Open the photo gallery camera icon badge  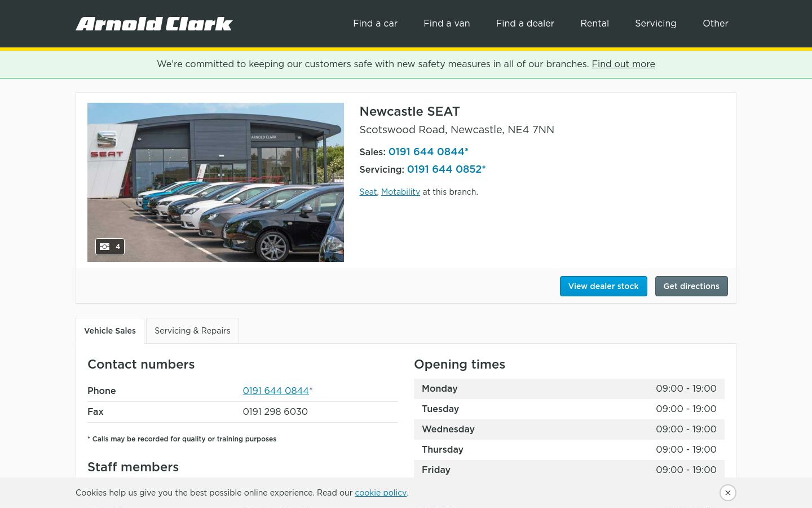(x=110, y=247)
